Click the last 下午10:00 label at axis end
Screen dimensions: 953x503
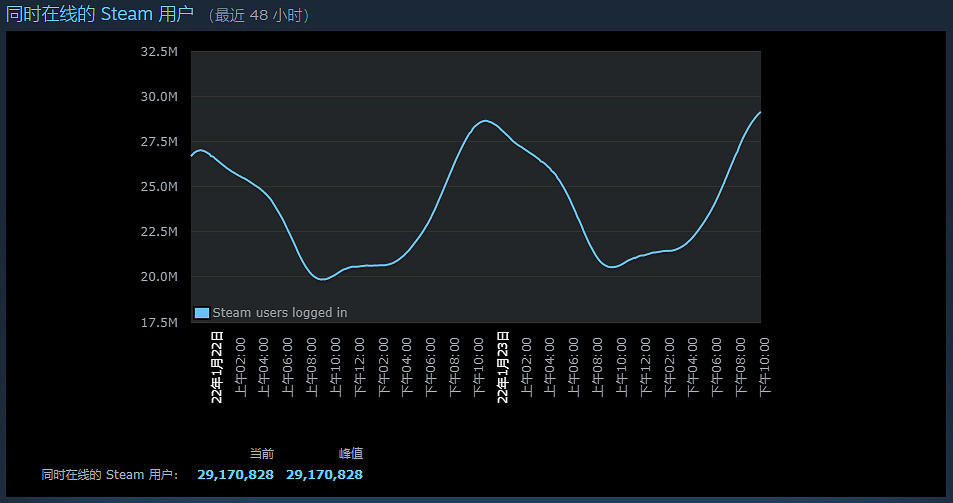pos(766,364)
